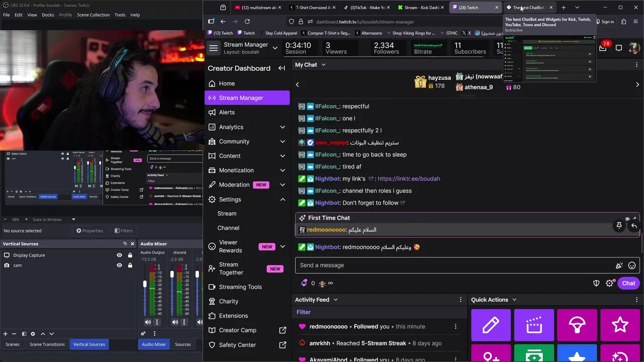644x362 pixels.
Task: Reload the browser page
Action: 247,22
